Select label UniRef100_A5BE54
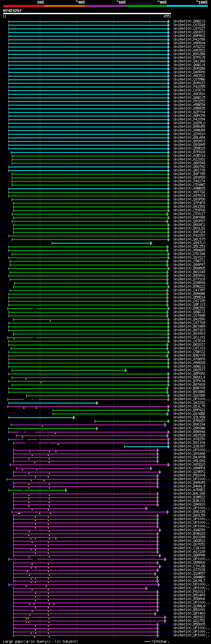The height and width of the screenshot is (644, 211). (x=189, y=105)
